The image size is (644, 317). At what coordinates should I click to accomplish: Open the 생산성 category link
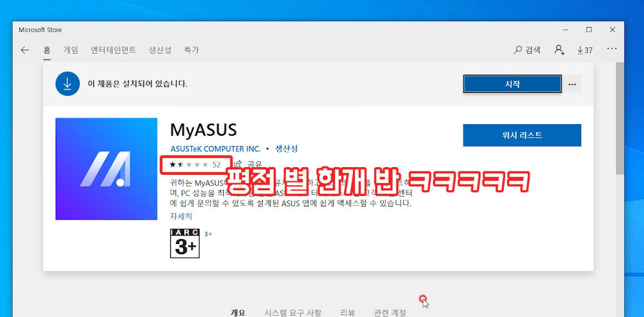287,149
